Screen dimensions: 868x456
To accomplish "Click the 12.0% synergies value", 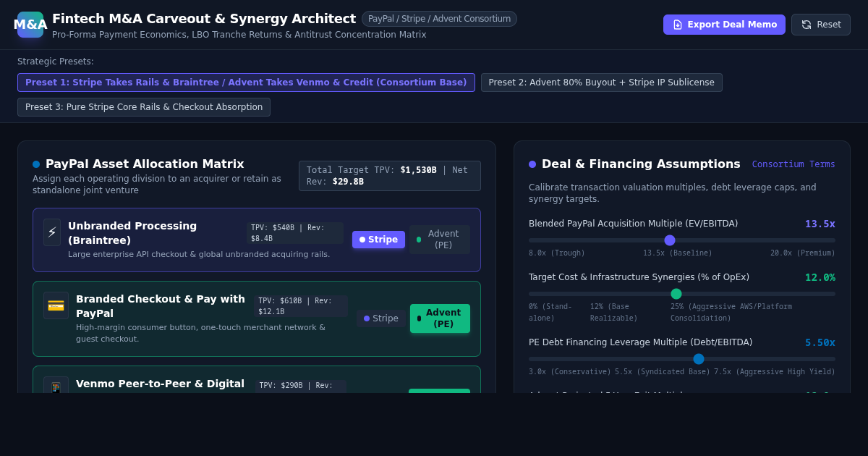I will pos(820,277).
